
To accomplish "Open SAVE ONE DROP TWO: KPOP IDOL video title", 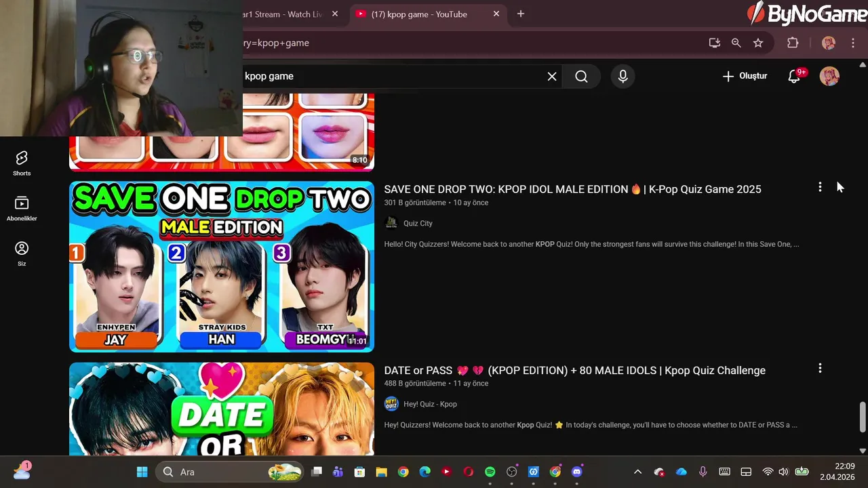I will point(572,189).
